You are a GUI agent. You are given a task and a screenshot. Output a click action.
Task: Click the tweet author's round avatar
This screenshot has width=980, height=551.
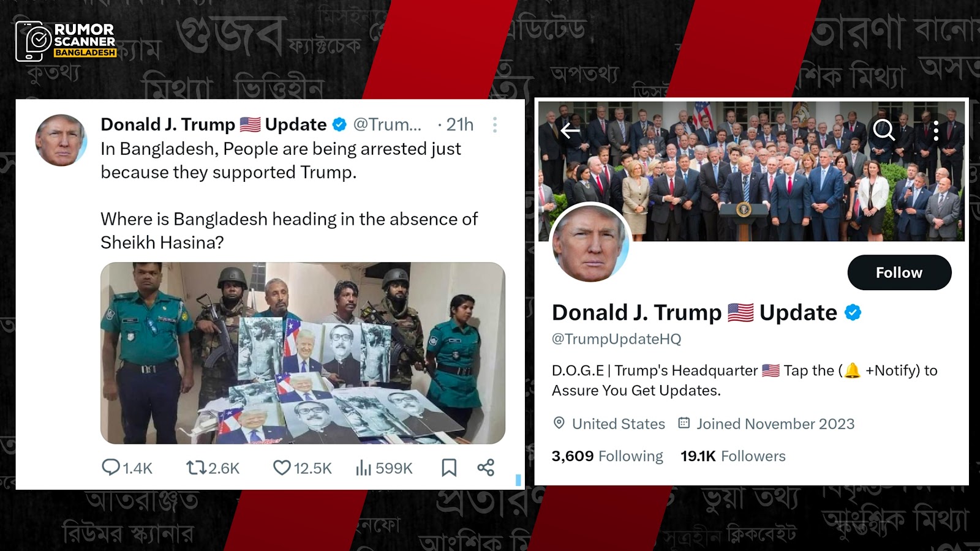(61, 140)
